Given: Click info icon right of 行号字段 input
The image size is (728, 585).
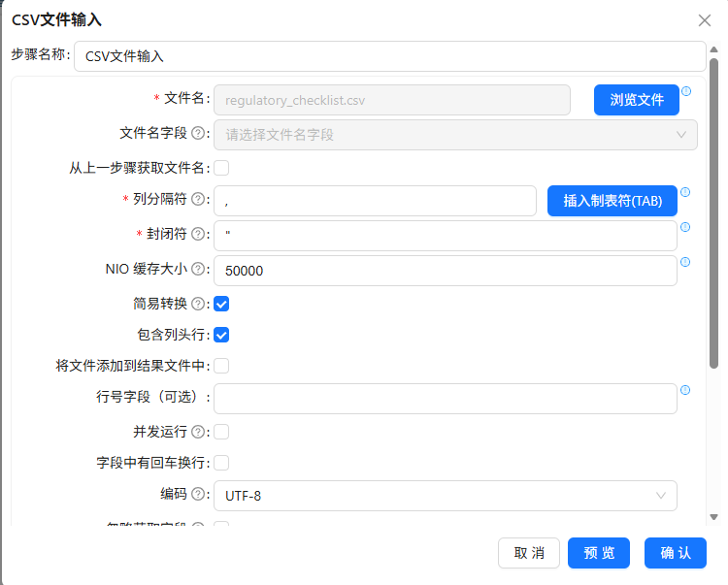Looking at the screenshot, I should click(685, 390).
